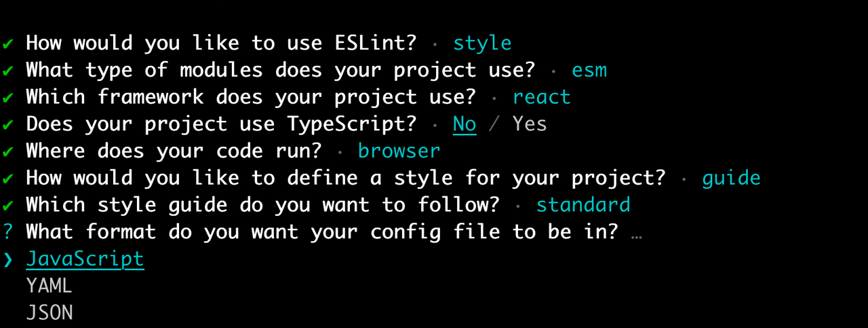Click the checkmark beside the modules question
The image size is (868, 328).
(x=8, y=71)
